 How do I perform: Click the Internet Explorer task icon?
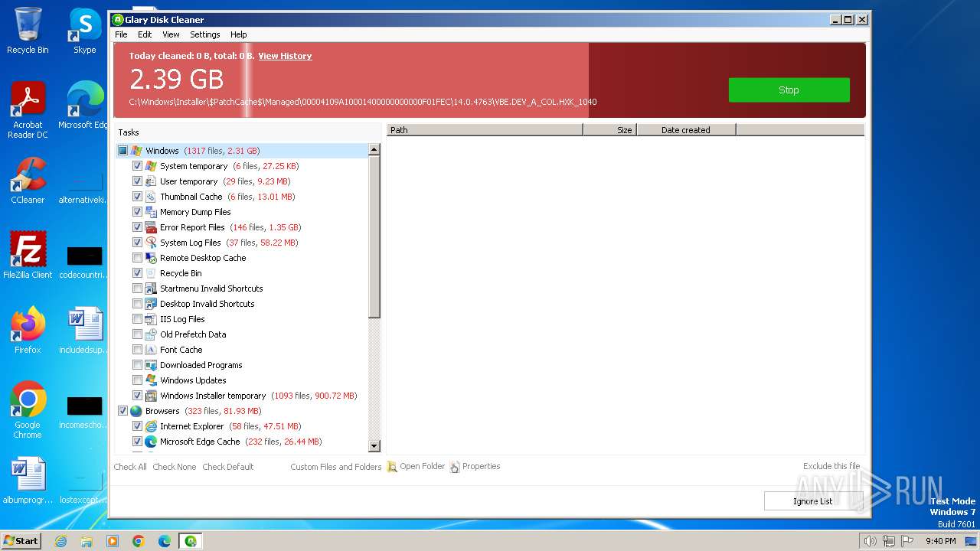point(151,426)
